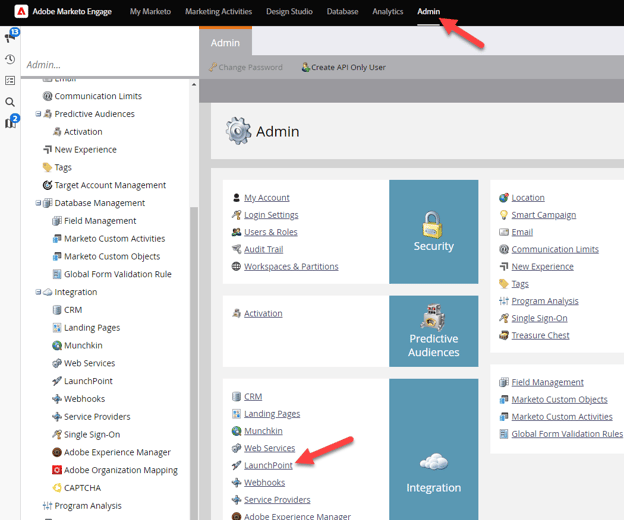The image size is (624, 520).
Task: Open the announcements megaphone icon in left rail
Action: [10, 37]
